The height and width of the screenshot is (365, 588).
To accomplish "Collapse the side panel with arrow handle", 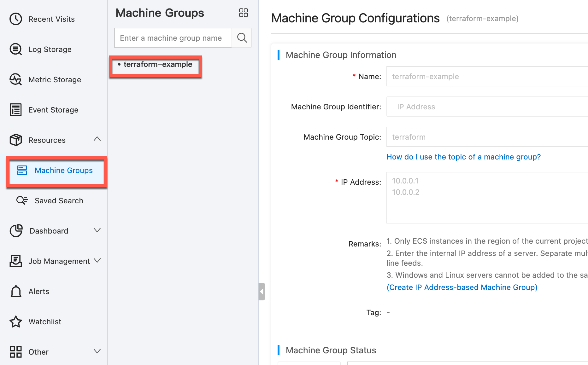I will click(262, 292).
